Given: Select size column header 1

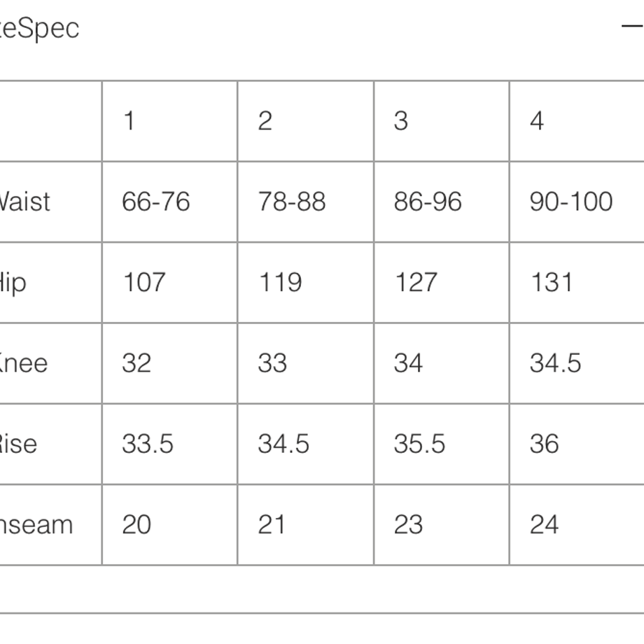Looking at the screenshot, I should (x=129, y=121).
